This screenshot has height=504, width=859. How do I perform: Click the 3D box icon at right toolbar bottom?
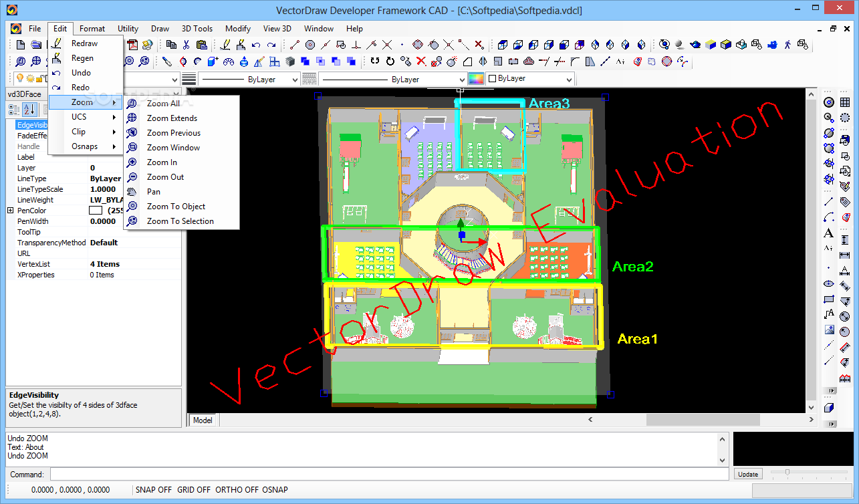829,407
